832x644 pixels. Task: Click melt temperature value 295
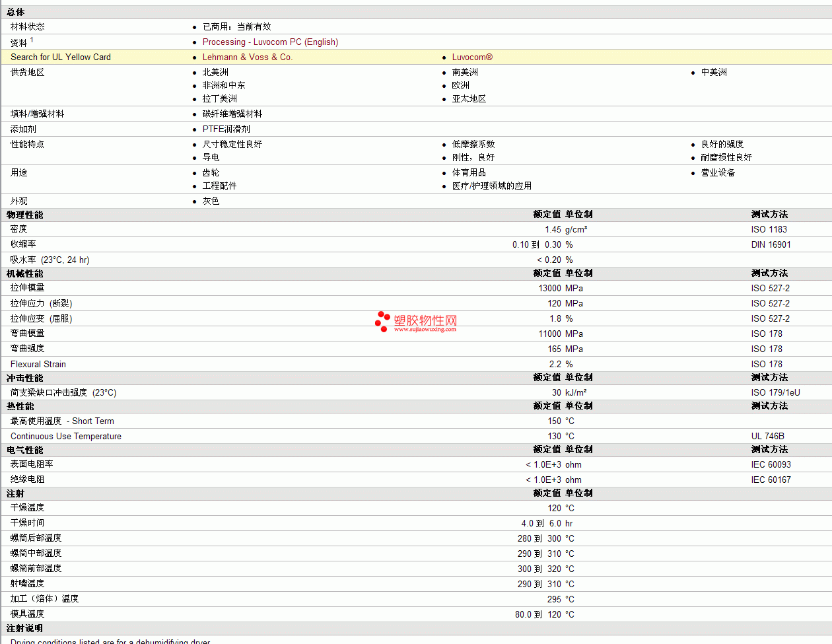(554, 599)
